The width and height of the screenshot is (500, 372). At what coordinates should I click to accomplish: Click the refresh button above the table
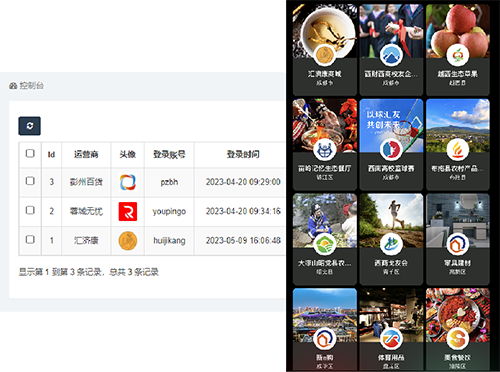click(x=29, y=126)
